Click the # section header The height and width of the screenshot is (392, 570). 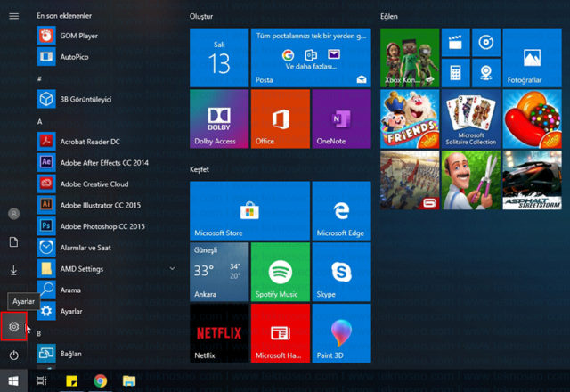point(39,79)
